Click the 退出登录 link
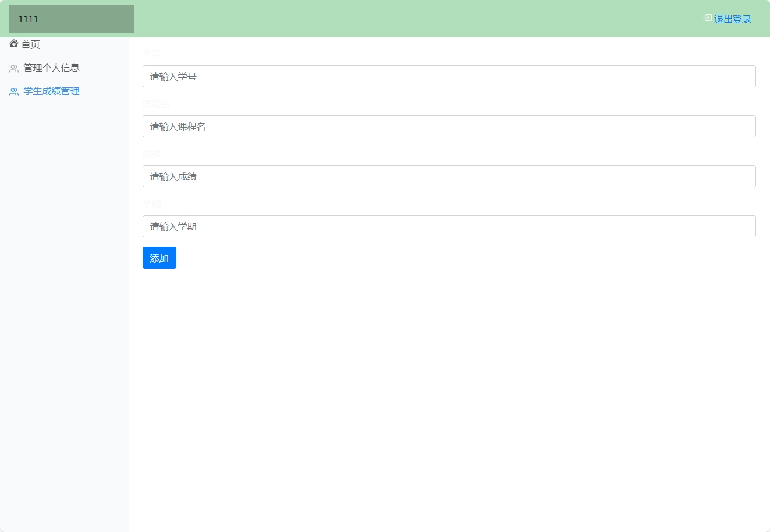The width and height of the screenshot is (770, 532). 732,18
